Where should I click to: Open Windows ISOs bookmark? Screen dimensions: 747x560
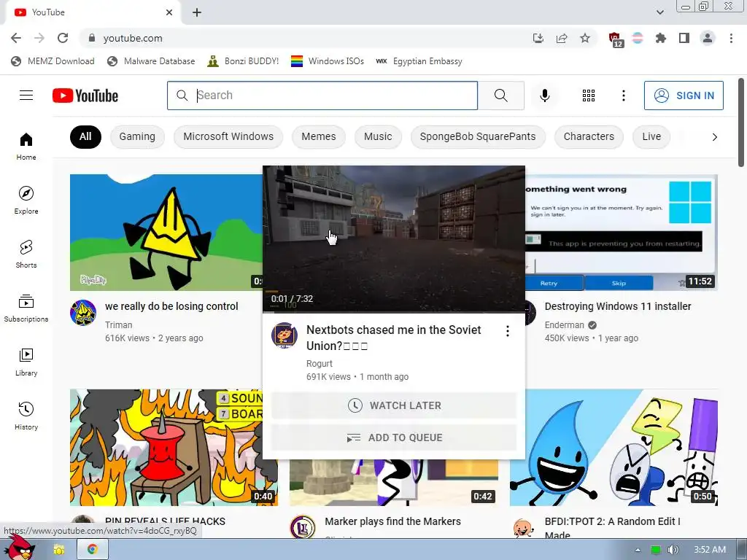(x=328, y=61)
